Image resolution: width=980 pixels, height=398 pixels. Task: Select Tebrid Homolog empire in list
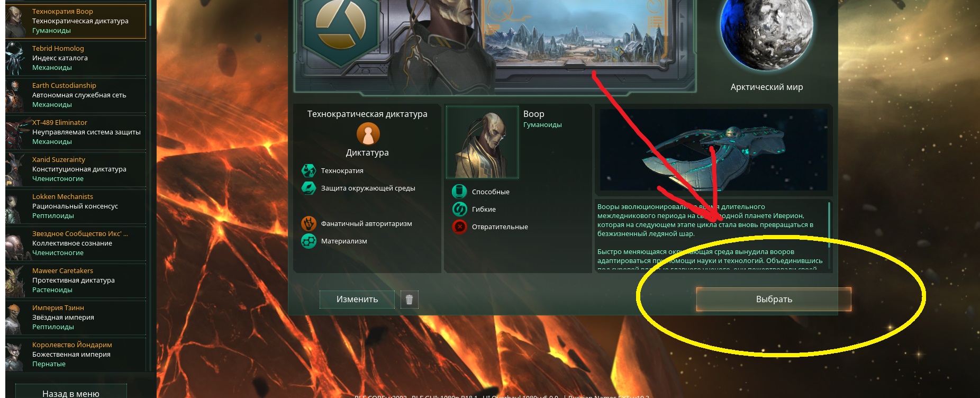(76, 58)
